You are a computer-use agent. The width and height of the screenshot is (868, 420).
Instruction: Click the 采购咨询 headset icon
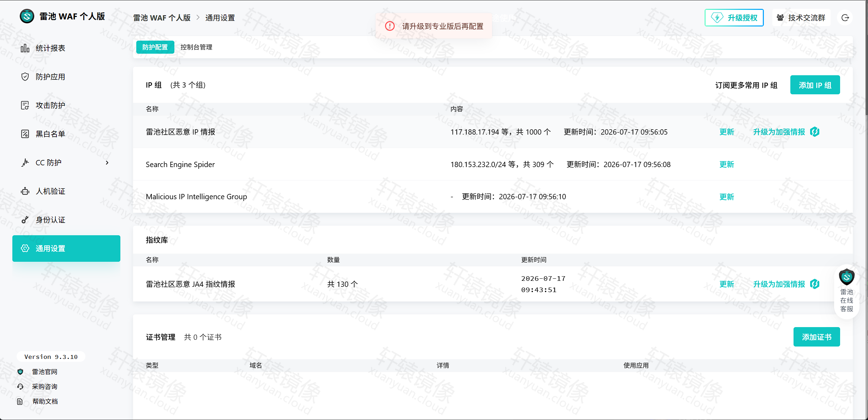click(20, 386)
